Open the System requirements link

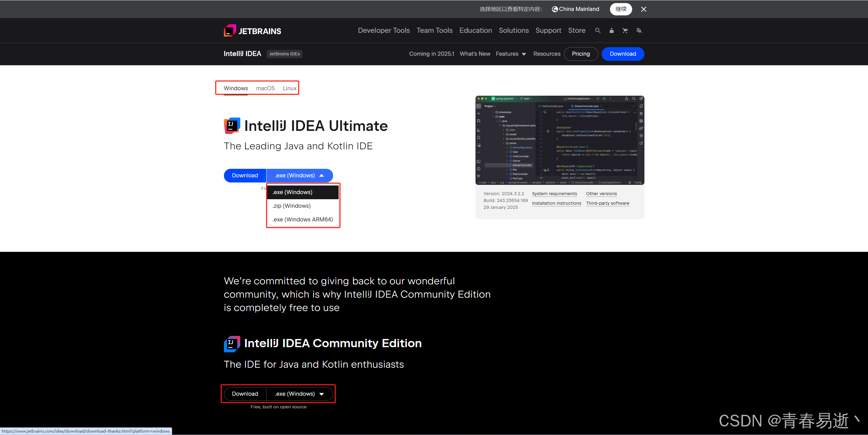(x=554, y=193)
